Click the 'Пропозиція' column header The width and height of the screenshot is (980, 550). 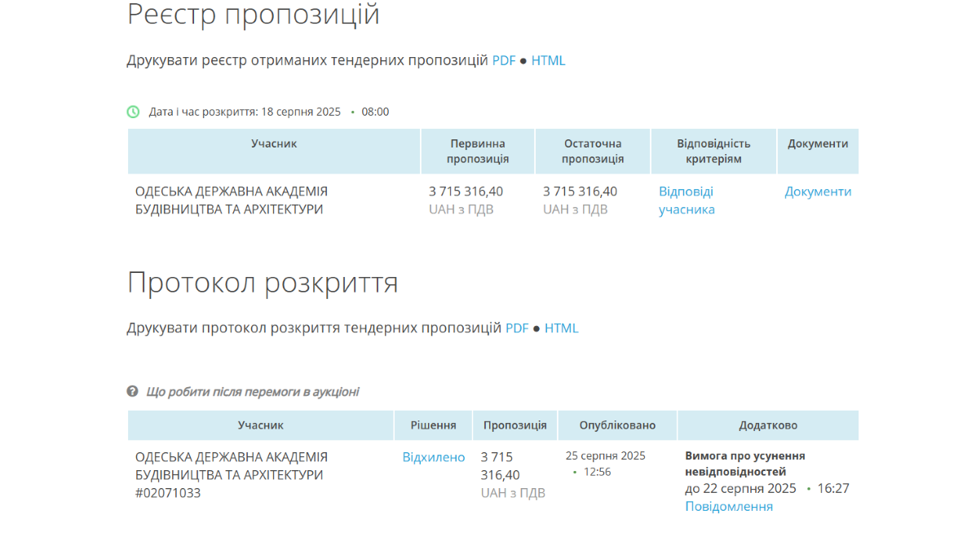pos(515,425)
